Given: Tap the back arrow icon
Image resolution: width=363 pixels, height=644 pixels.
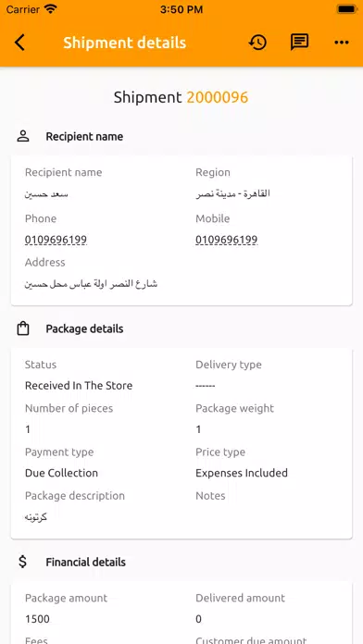Looking at the screenshot, I should 19,43.
